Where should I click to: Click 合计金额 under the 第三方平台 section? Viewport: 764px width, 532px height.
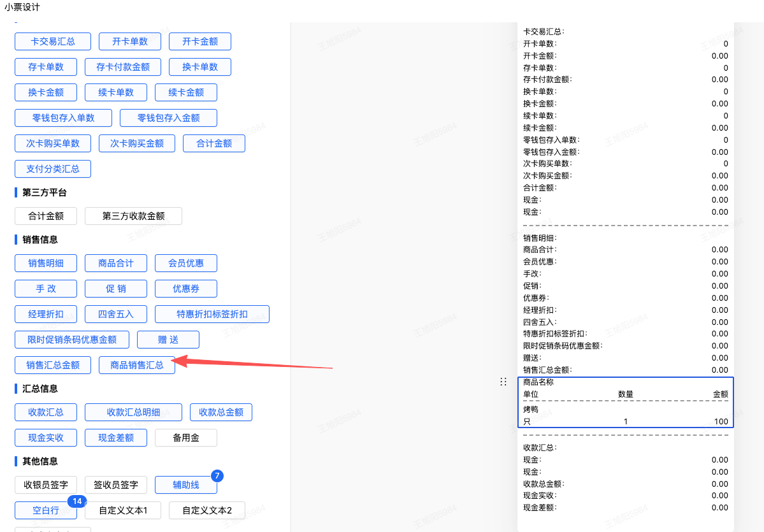point(46,216)
